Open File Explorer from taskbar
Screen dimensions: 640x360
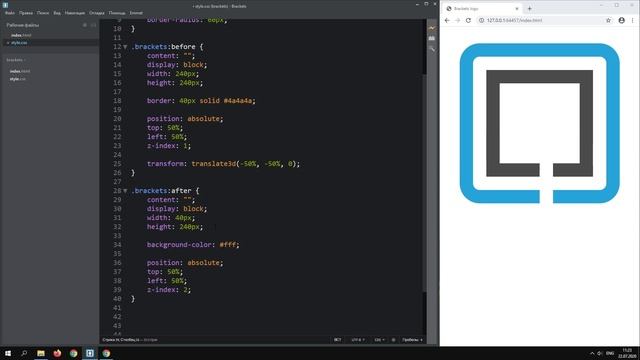click(x=41, y=353)
